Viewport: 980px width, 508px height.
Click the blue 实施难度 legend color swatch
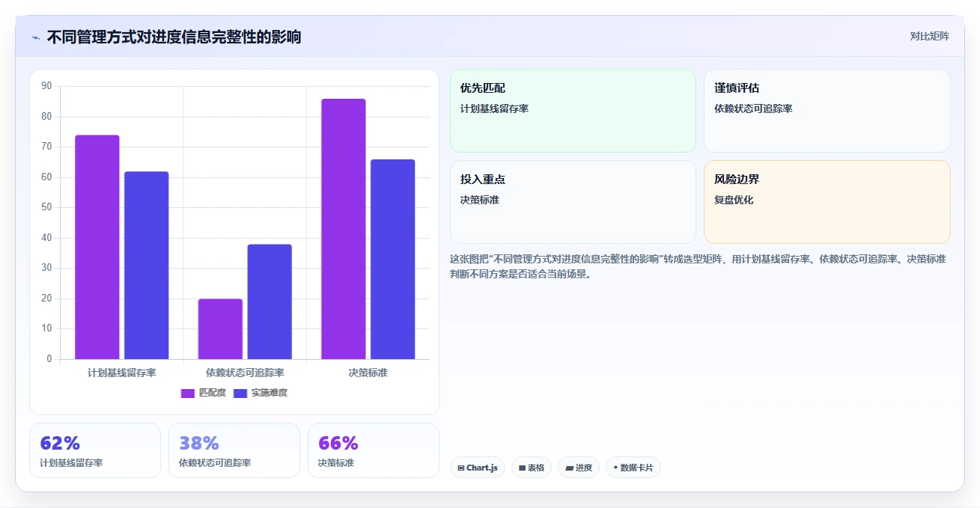(240, 394)
